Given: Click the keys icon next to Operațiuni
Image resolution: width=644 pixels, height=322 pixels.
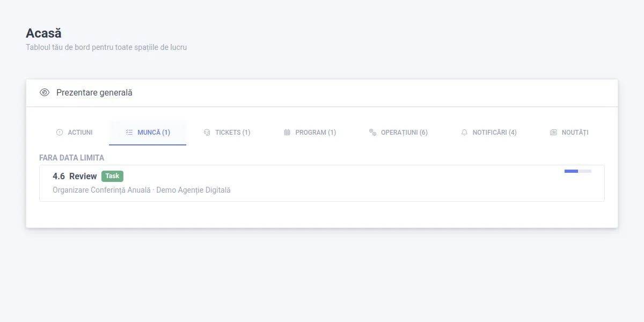Looking at the screenshot, I should [x=373, y=132].
